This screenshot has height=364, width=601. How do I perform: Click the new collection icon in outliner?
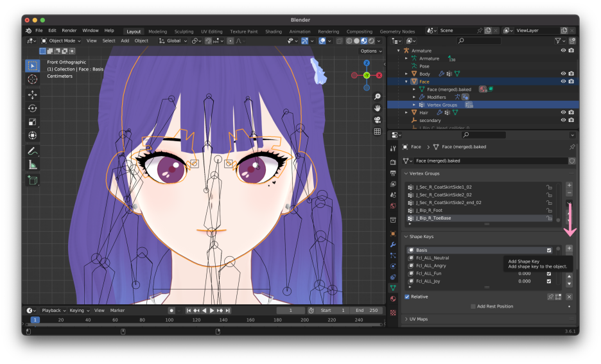[572, 40]
